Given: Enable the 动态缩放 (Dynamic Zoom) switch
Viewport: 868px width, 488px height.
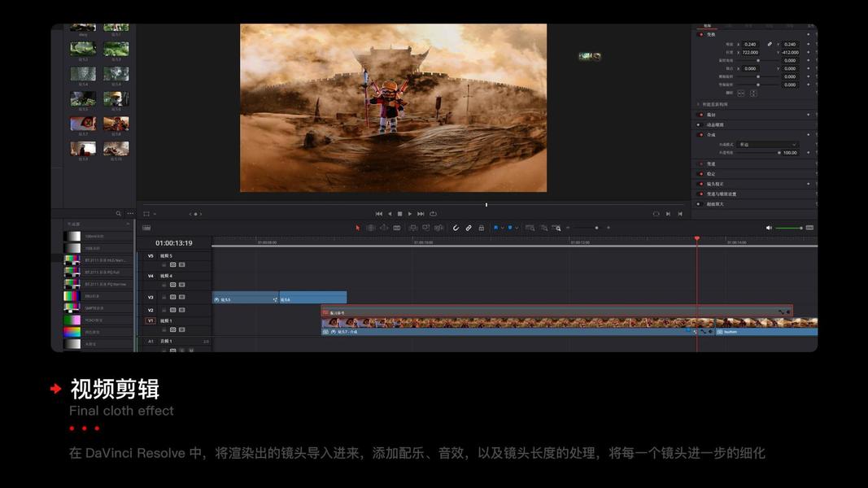Looking at the screenshot, I should point(699,124).
